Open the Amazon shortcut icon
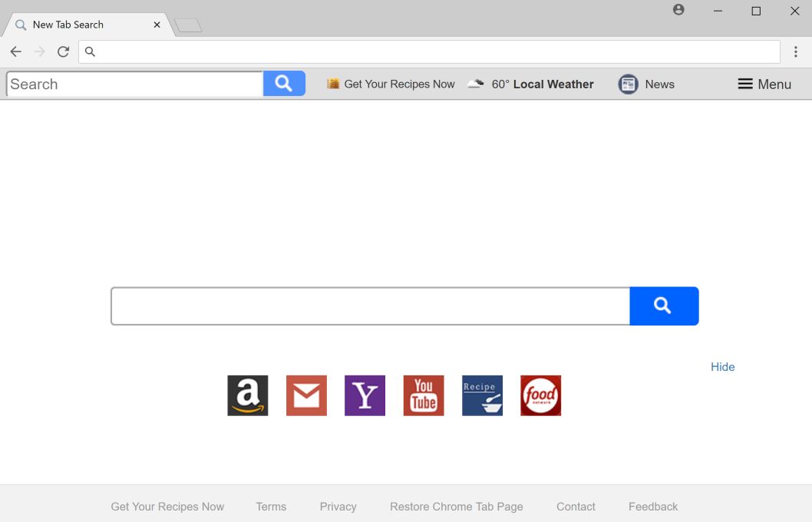 (x=247, y=395)
